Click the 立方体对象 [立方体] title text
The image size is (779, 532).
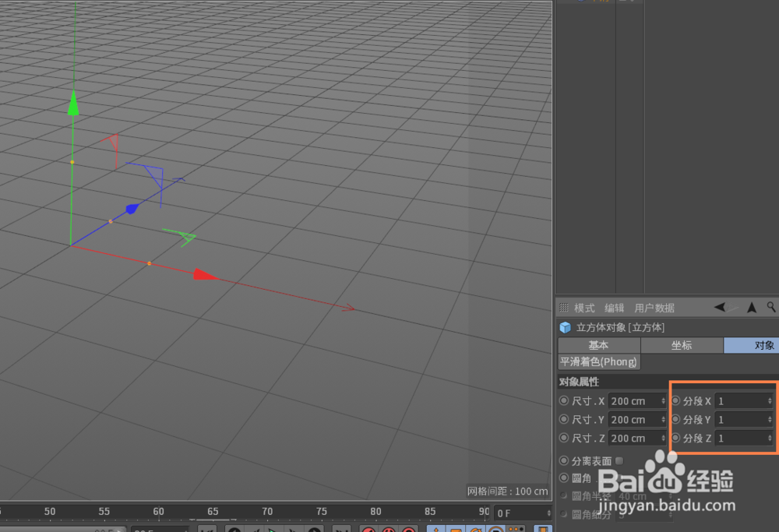pos(620,327)
